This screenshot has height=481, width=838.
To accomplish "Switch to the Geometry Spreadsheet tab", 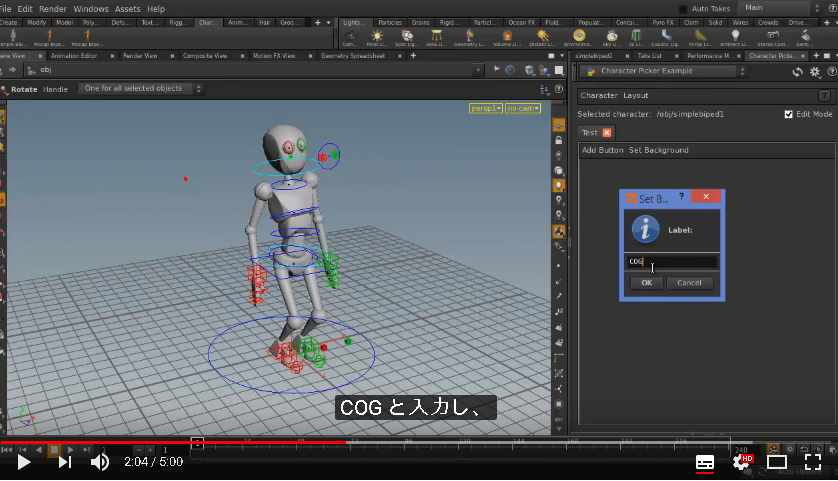I will [x=353, y=56].
